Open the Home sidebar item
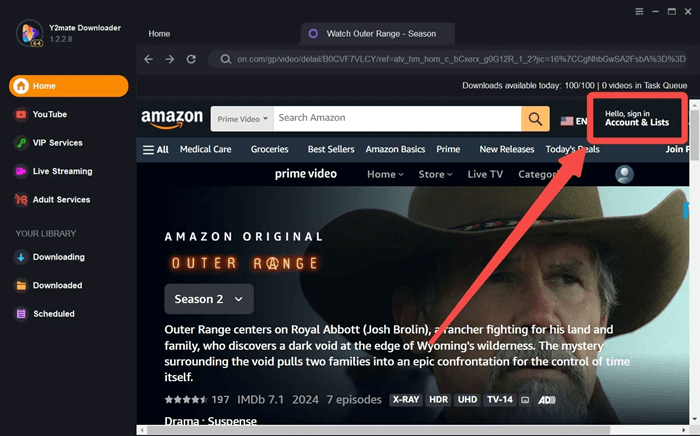The width and height of the screenshot is (700, 436). point(69,86)
